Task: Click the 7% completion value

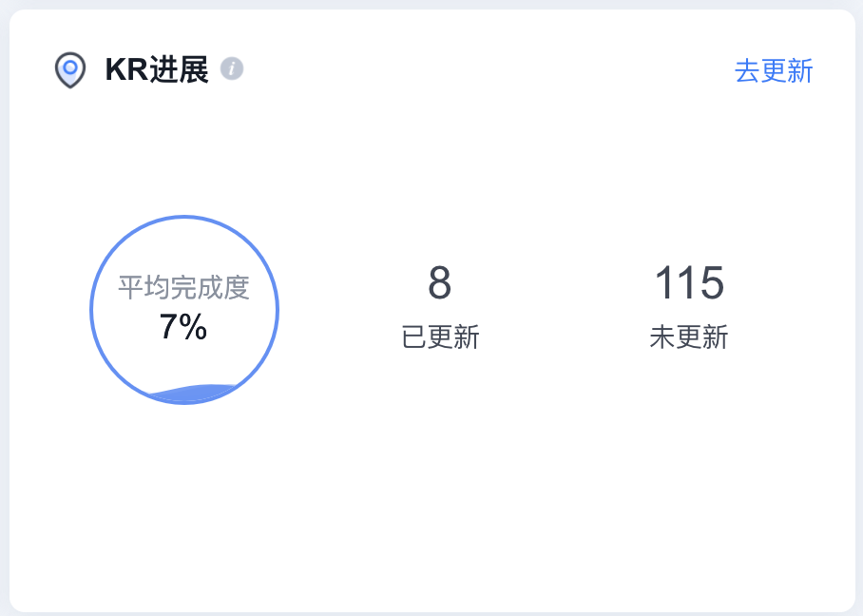Action: click(x=183, y=326)
